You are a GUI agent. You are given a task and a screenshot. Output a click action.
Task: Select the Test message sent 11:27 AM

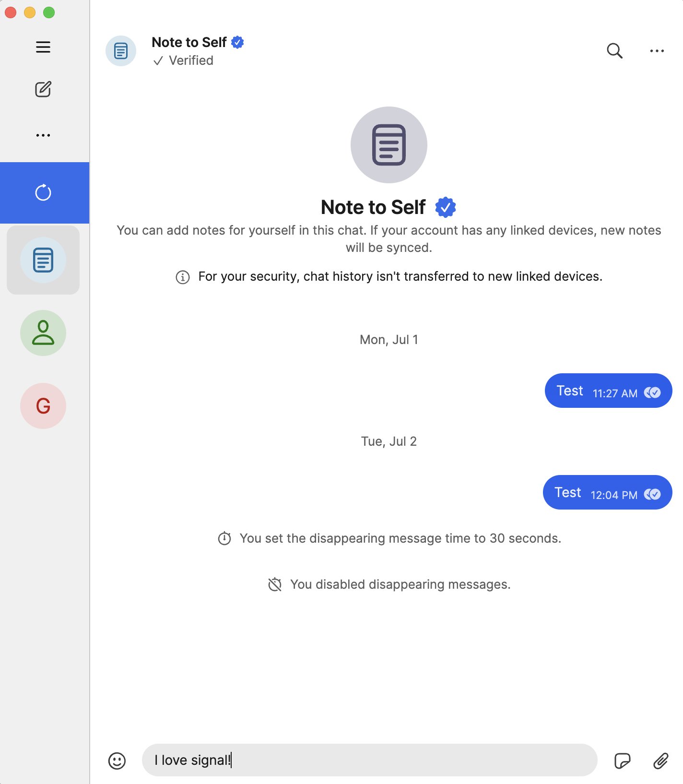[x=608, y=391]
